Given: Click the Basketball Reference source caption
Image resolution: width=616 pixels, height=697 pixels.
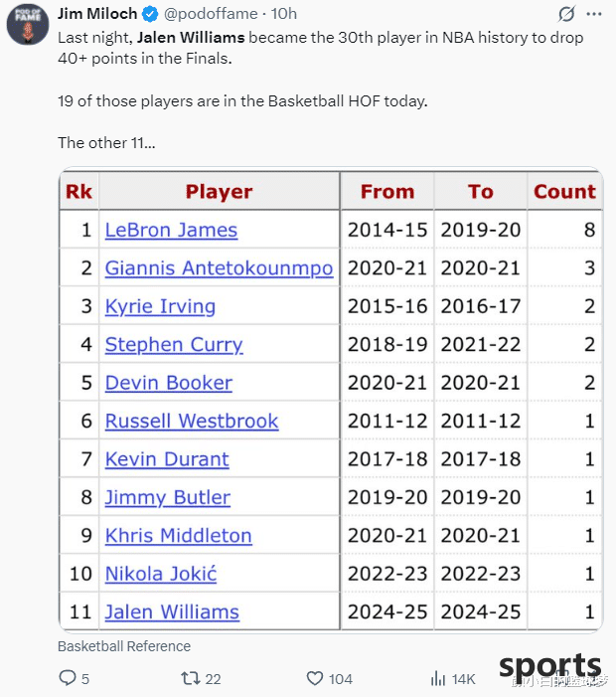Looking at the screenshot, I should pyautogui.click(x=124, y=646).
